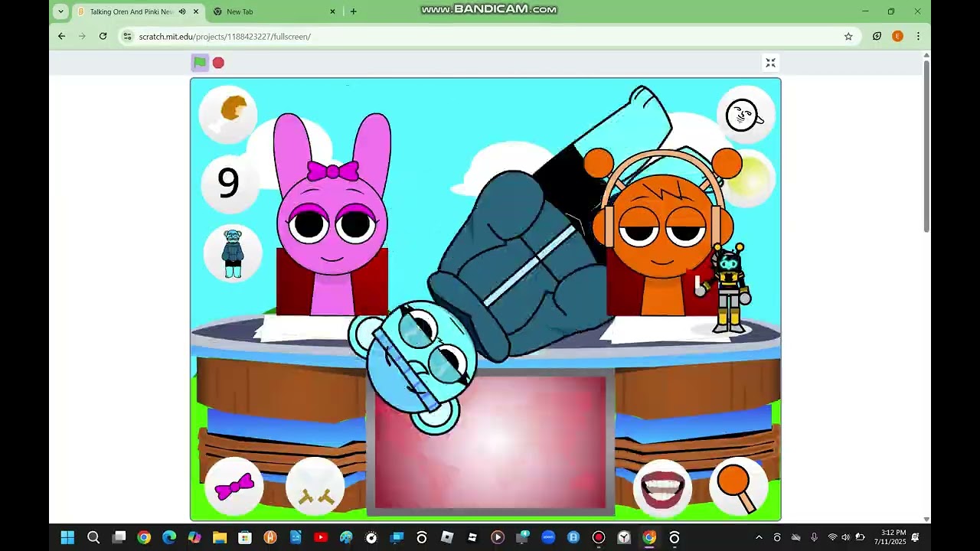Open volume control in system tray
Image resolution: width=980 pixels, height=551 pixels.
(845, 537)
